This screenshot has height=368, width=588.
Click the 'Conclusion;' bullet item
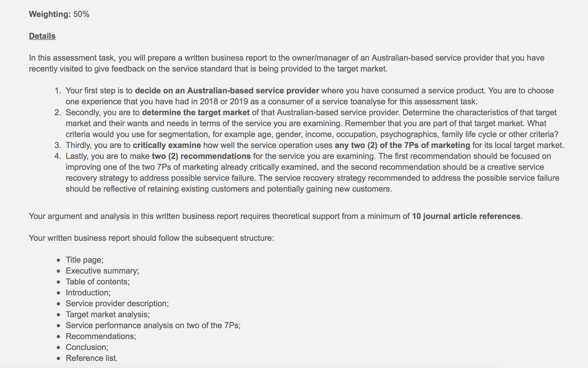point(87,347)
